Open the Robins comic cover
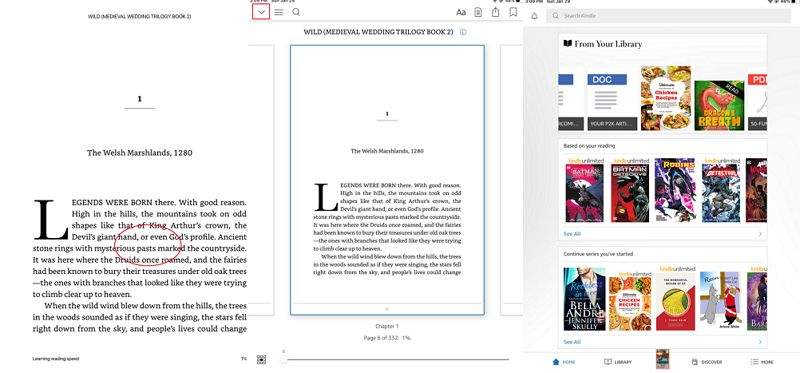 tap(675, 190)
